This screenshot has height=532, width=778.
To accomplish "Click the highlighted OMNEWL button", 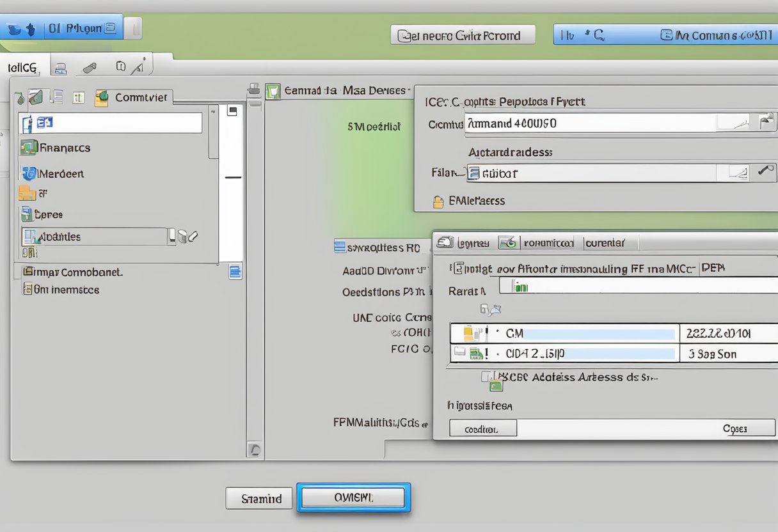I will coord(353,497).
